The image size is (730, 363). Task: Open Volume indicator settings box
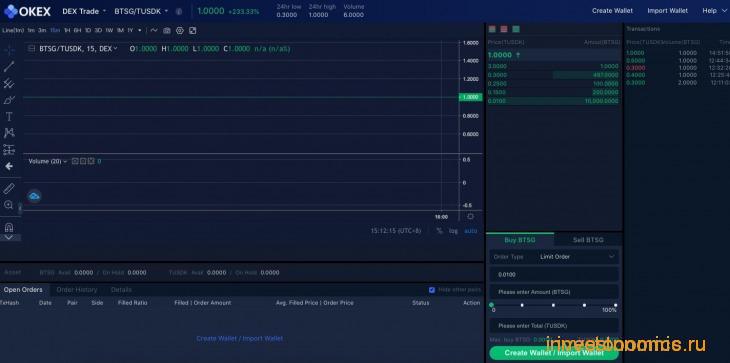pyautogui.click(x=83, y=161)
